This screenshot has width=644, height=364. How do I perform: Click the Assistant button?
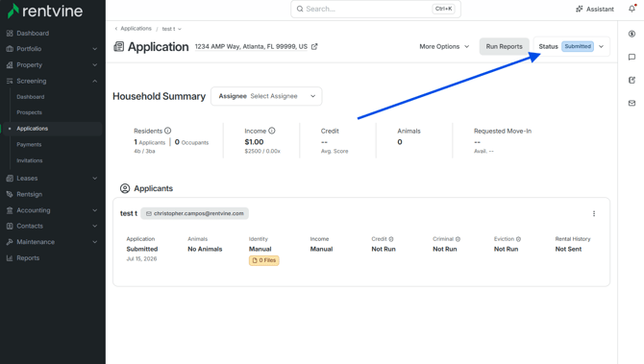click(x=595, y=9)
